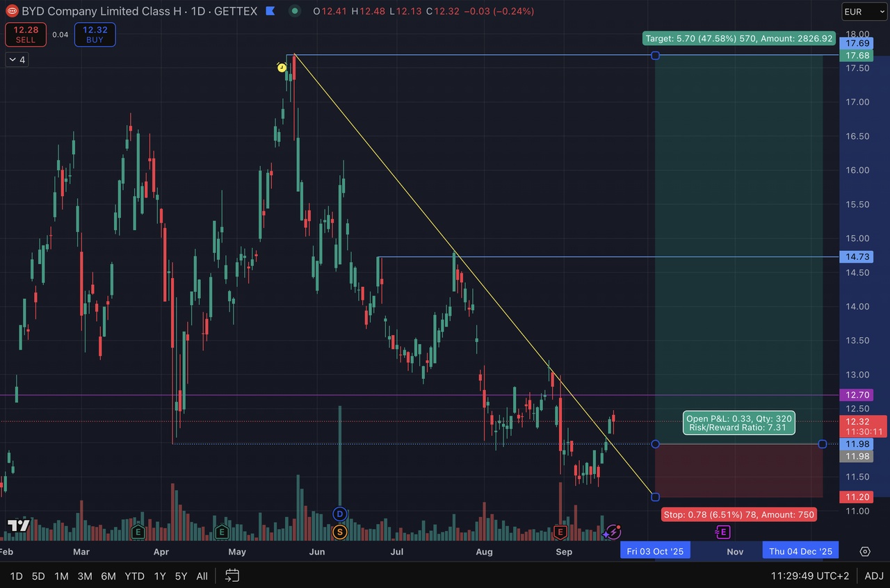
Task: Open the purple E future earnings marker
Action: click(723, 532)
